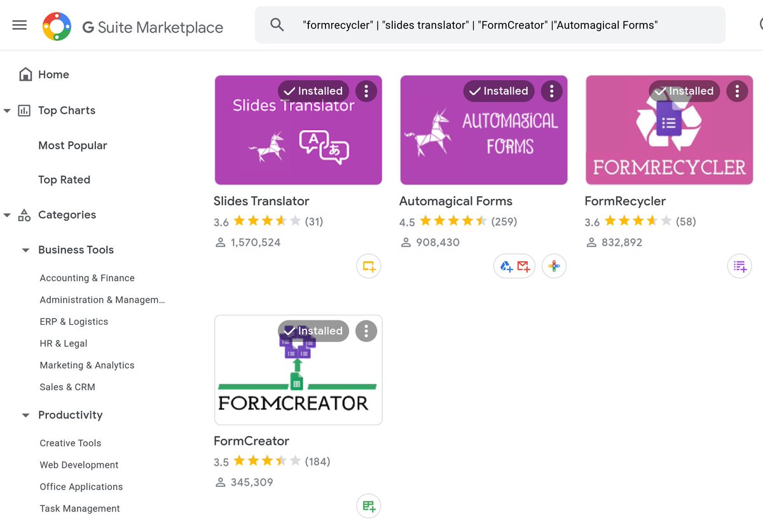The width and height of the screenshot is (763, 532).
Task: Open Business Tools category
Action: point(76,250)
